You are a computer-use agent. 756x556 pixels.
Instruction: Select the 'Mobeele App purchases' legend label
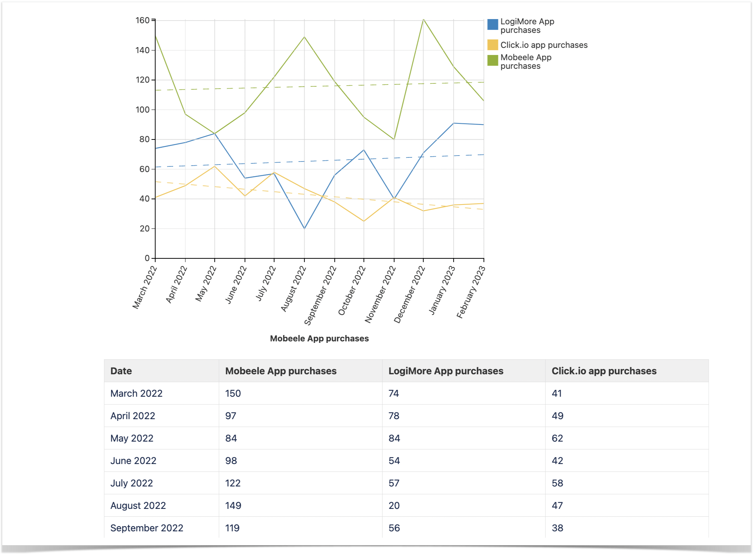(x=526, y=62)
